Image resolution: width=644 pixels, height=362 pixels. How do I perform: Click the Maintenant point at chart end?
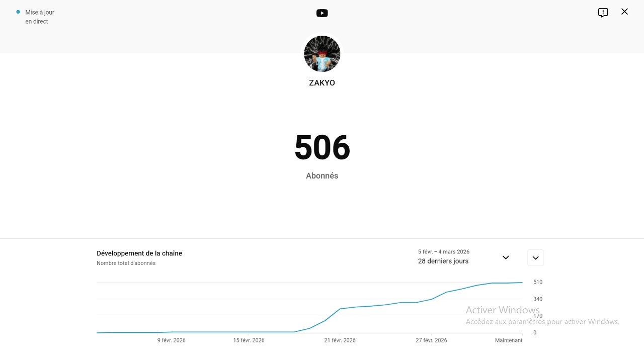pyautogui.click(x=509, y=340)
